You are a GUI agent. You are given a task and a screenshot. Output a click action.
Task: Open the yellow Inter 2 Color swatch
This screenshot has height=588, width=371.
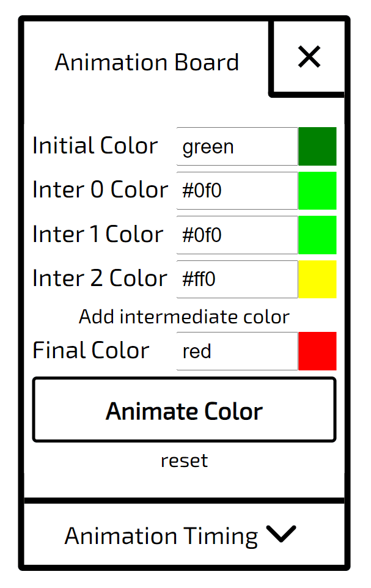pos(317,279)
